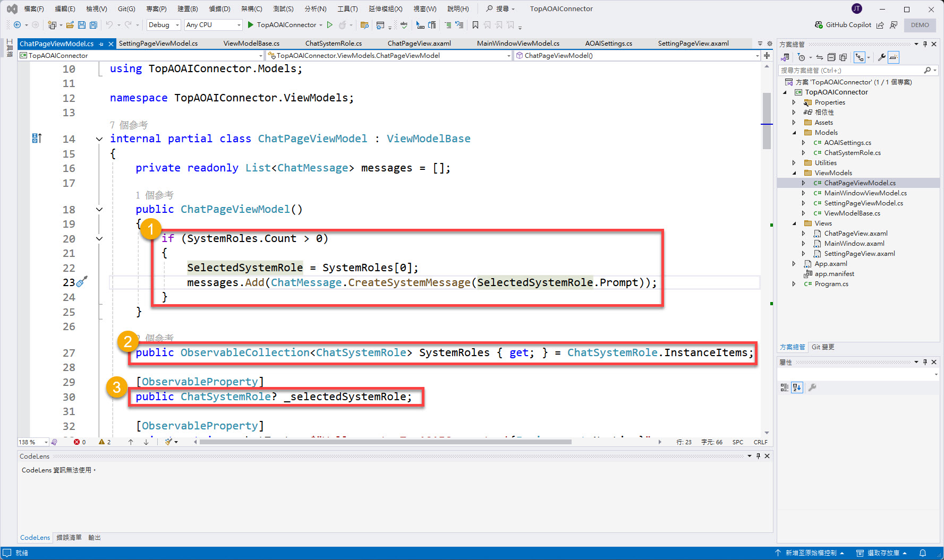Toggle Preview Selected Items in Solution Explorer

(894, 57)
